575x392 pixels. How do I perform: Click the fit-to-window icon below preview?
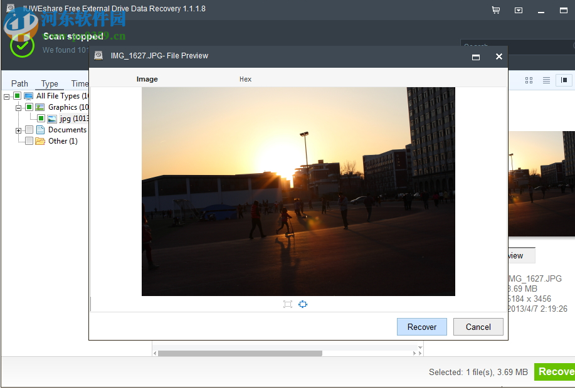pyautogui.click(x=288, y=304)
